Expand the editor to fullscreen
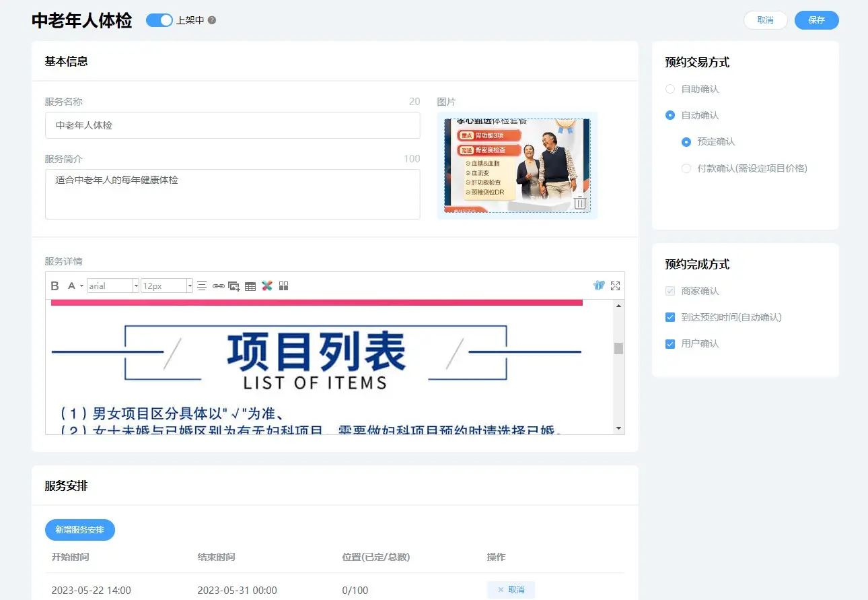The image size is (868, 600). pyautogui.click(x=615, y=286)
